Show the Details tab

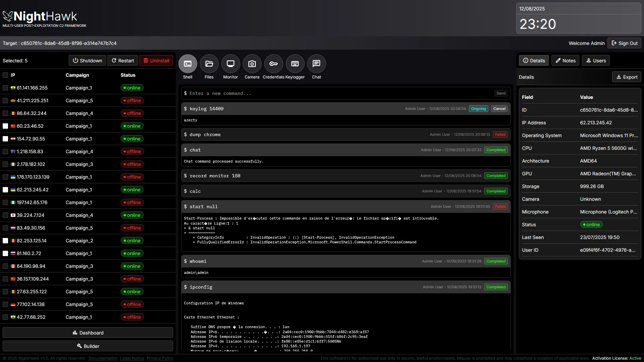[534, 61]
